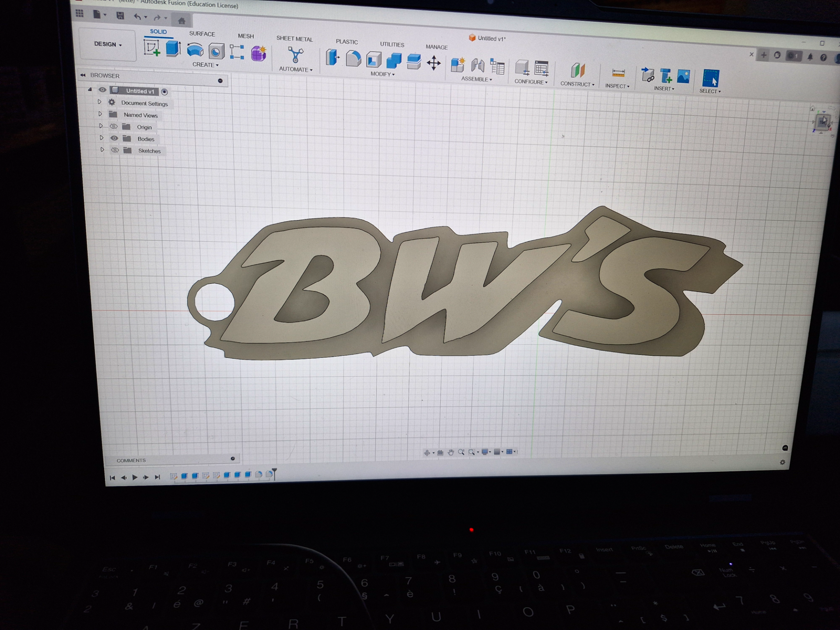Click the Construct offset plane icon
This screenshot has height=630, width=840.
pyautogui.click(x=577, y=70)
